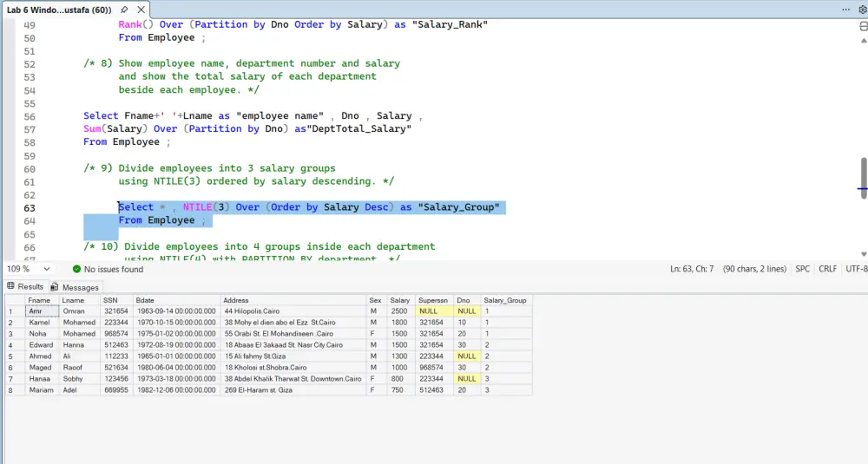The image size is (868, 464).
Task: Click the Mariam cell in Fname
Action: (42, 390)
